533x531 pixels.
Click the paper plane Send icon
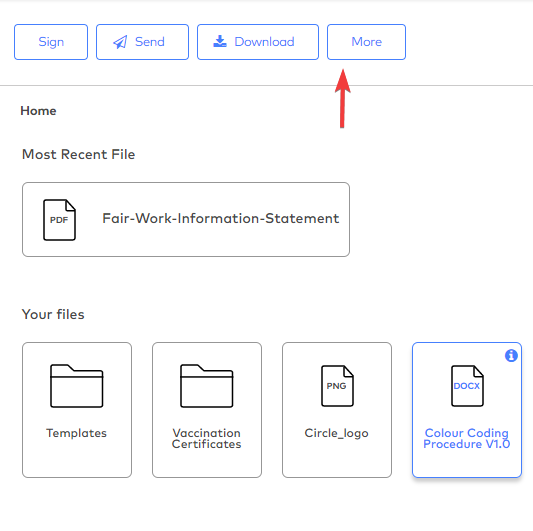click(120, 42)
